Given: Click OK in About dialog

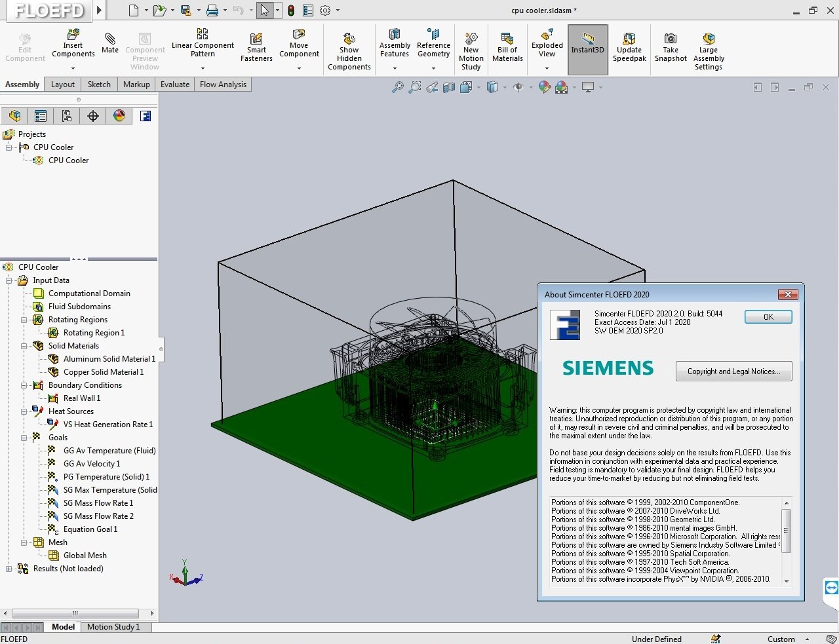Looking at the screenshot, I should coord(768,317).
